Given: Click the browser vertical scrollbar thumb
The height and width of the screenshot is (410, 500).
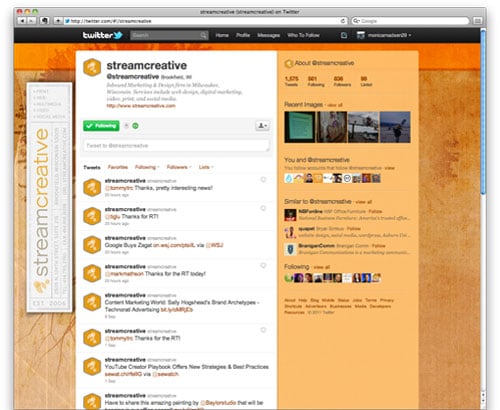Looking at the screenshot, I should [483, 112].
